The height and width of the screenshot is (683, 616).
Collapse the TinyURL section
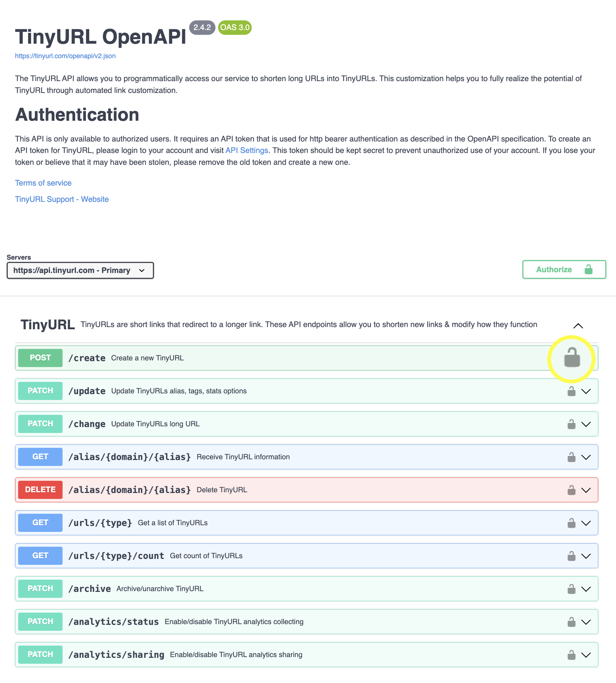(578, 326)
